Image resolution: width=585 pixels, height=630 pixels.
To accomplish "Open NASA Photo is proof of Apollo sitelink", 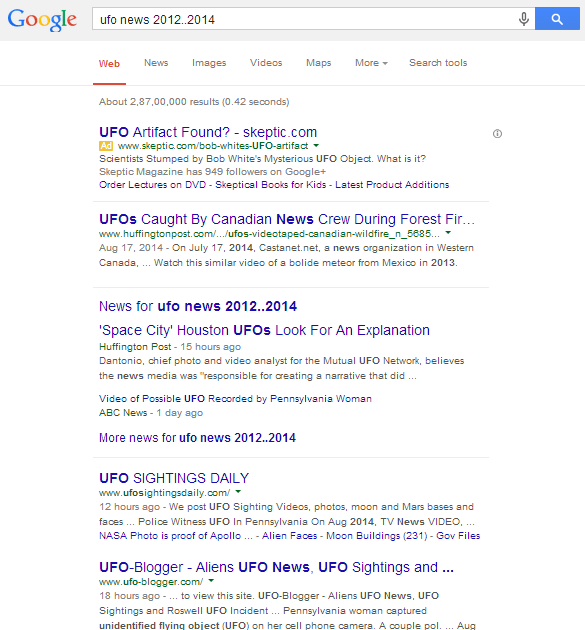I will [x=176, y=536].
